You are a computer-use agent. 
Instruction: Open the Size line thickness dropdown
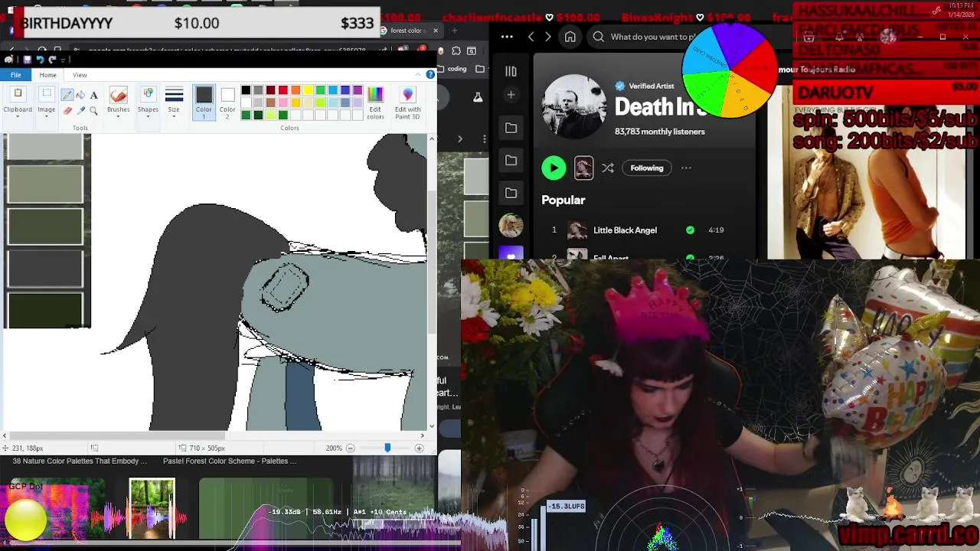coord(174,102)
